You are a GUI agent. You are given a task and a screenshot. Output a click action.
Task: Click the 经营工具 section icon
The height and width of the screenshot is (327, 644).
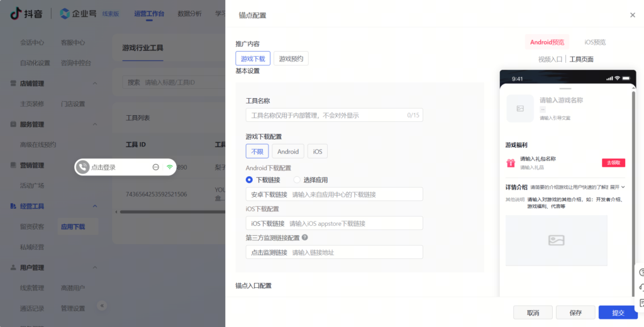coord(13,206)
